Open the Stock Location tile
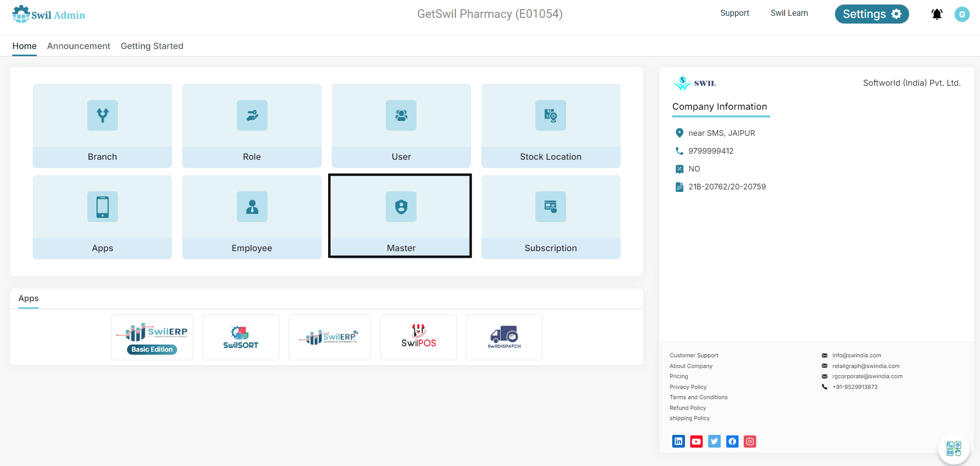 (x=551, y=126)
